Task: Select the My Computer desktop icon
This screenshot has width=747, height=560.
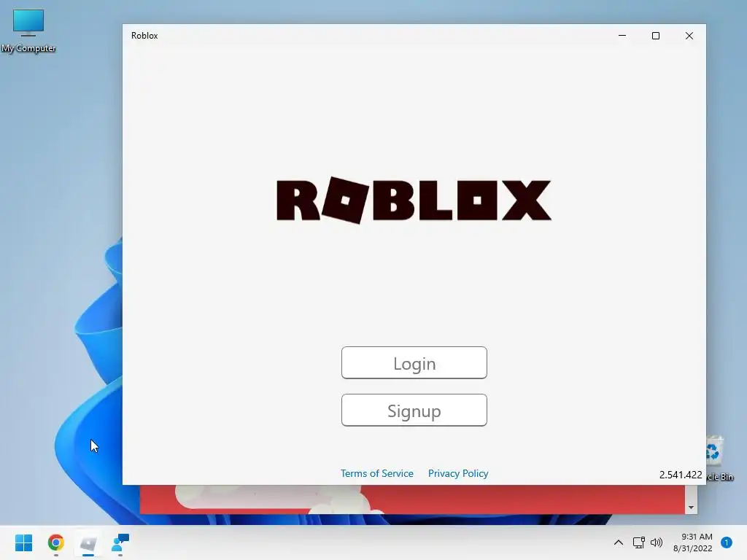Action: point(28,31)
